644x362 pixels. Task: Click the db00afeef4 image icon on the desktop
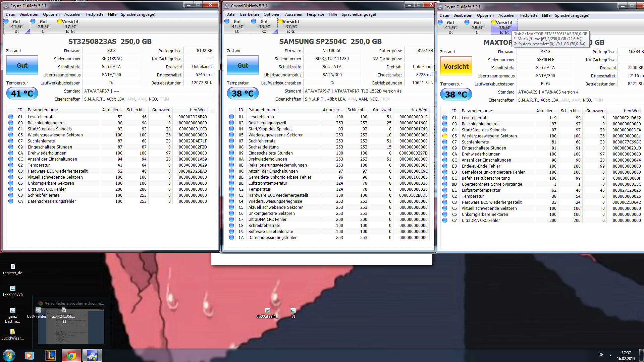(x=267, y=311)
